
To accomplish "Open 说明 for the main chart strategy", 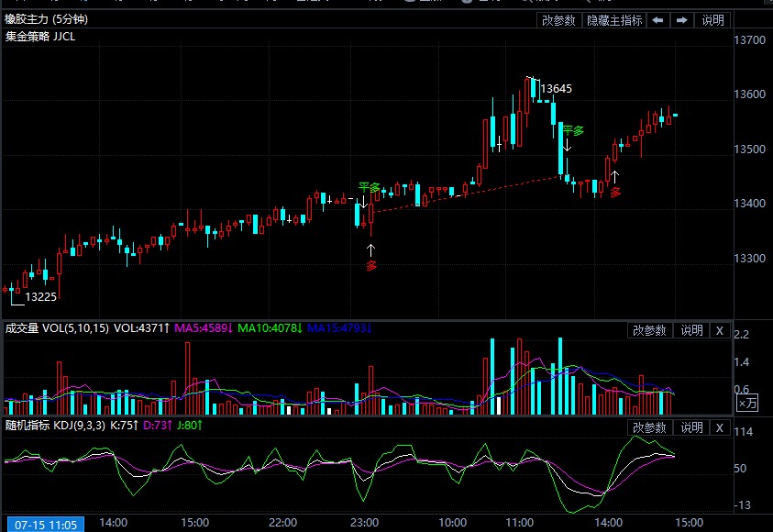I will [x=712, y=20].
